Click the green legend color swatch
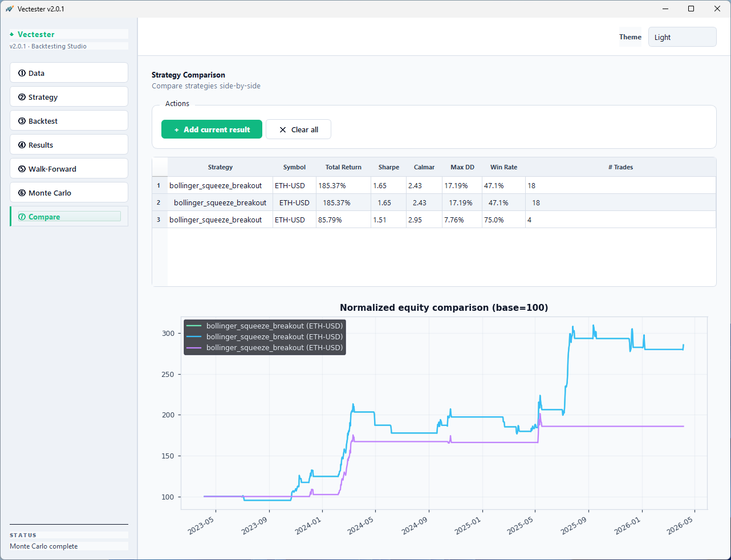 194,326
